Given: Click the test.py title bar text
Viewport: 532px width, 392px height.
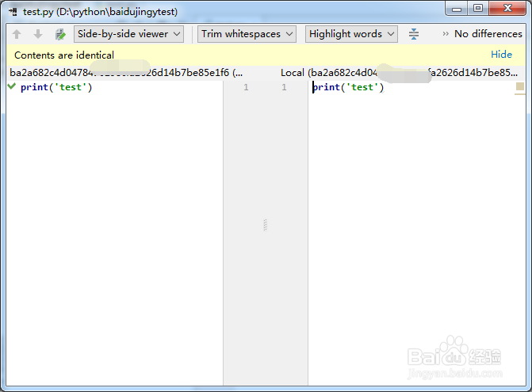Looking at the screenshot, I should click(100, 12).
